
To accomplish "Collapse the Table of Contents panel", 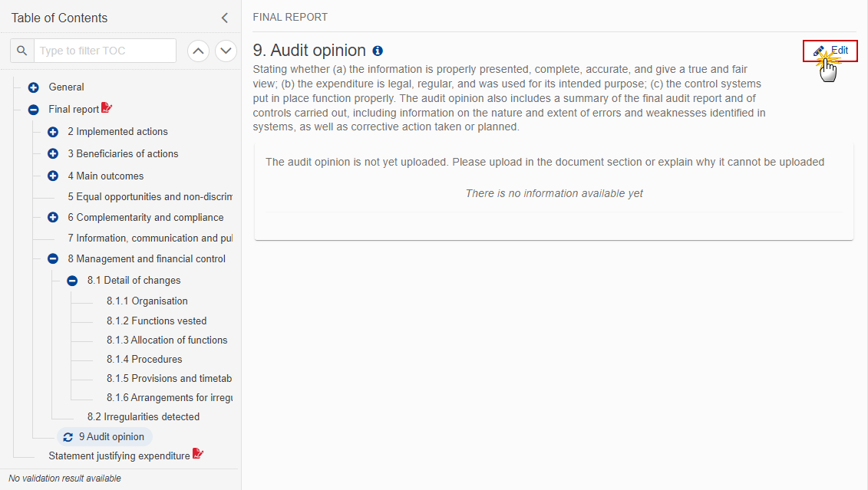I will 225,18.
